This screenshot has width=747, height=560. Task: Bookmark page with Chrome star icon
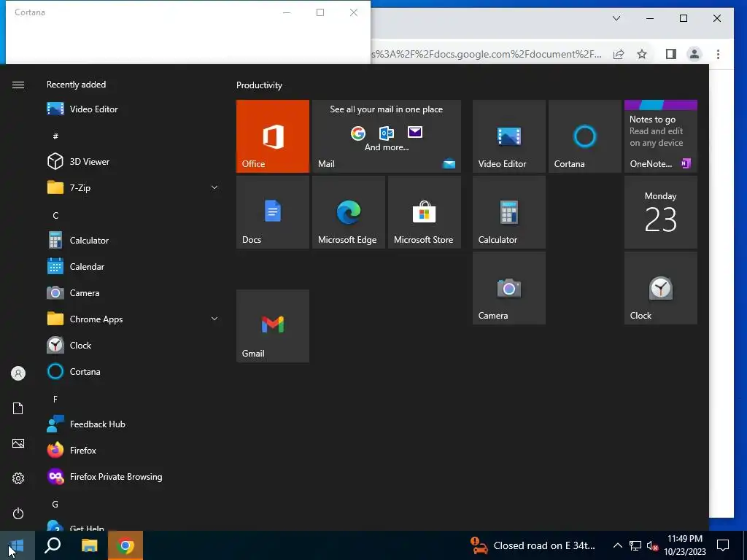coord(642,54)
